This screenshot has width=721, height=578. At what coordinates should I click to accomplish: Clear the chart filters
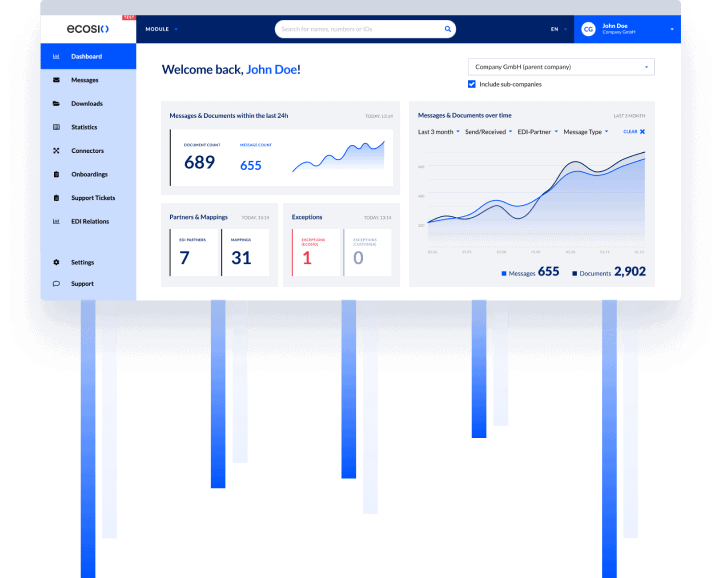pyautogui.click(x=634, y=132)
